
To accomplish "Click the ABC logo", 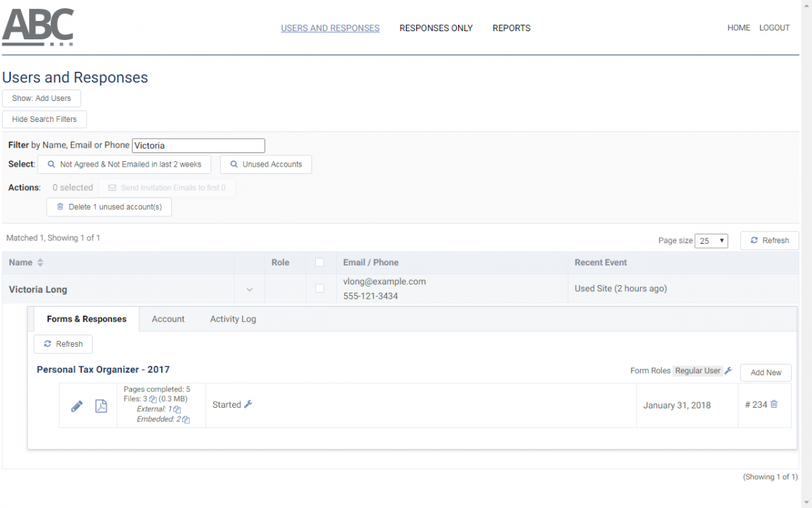I will (x=38, y=27).
